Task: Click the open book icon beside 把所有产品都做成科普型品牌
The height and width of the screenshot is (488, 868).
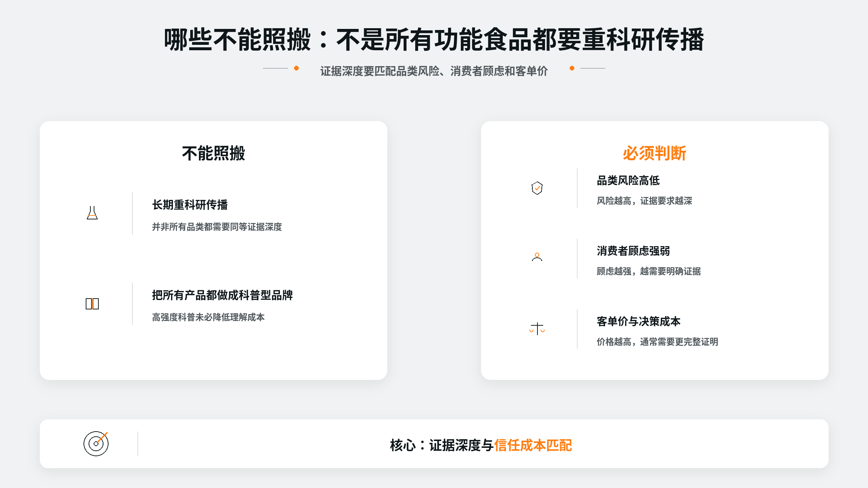Action: point(92,304)
